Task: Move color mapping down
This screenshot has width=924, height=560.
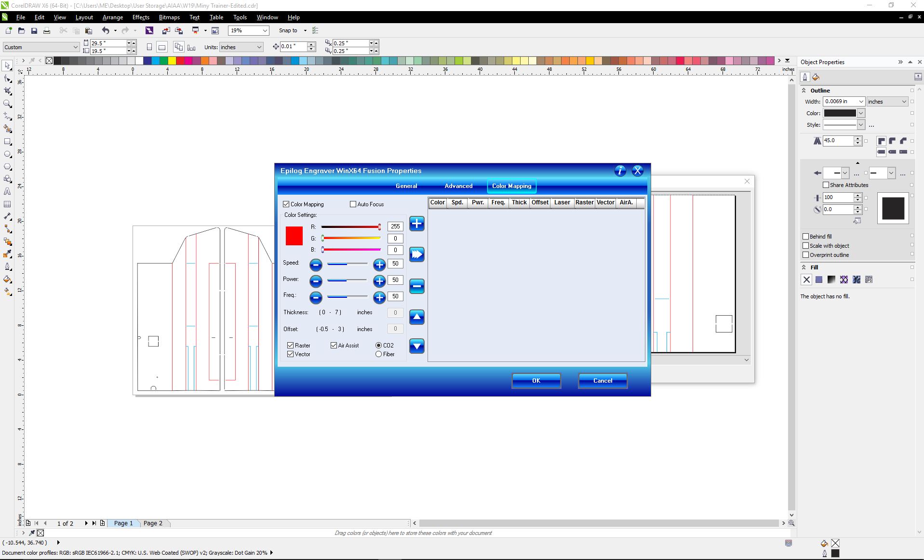Action: coord(417,346)
